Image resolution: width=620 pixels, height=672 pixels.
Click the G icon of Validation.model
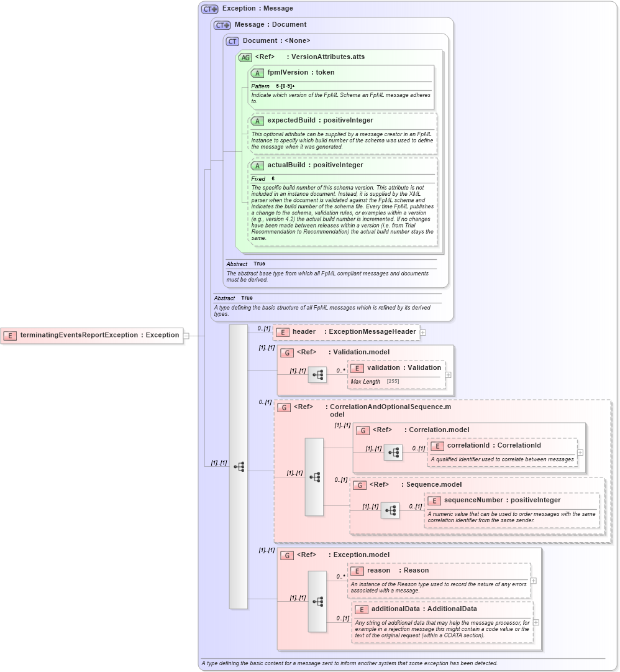tap(287, 352)
